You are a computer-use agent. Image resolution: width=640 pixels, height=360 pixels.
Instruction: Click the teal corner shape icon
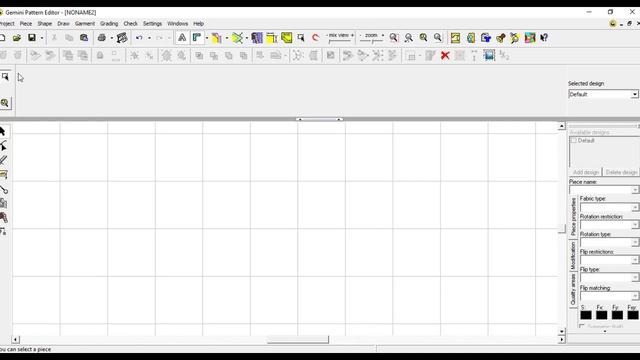coord(197,38)
